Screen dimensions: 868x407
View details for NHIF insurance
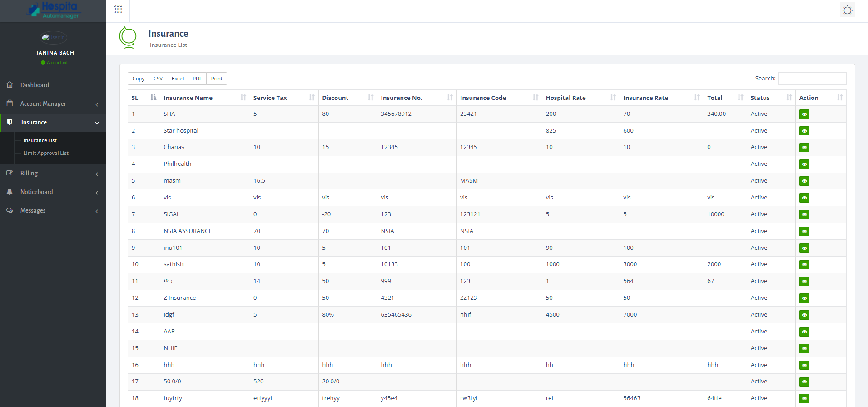pos(804,349)
